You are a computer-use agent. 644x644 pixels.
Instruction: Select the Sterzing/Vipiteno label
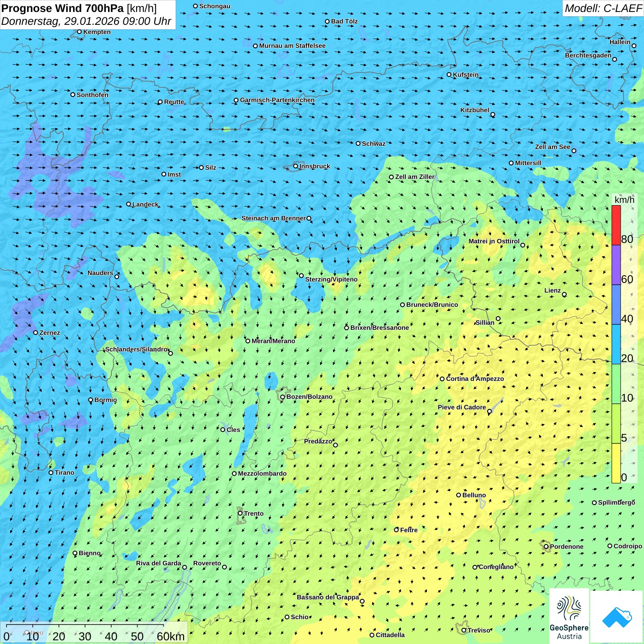point(331,279)
